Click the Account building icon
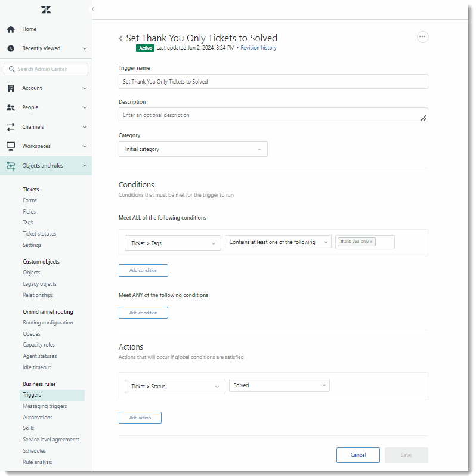This screenshot has width=476, height=476. click(11, 88)
